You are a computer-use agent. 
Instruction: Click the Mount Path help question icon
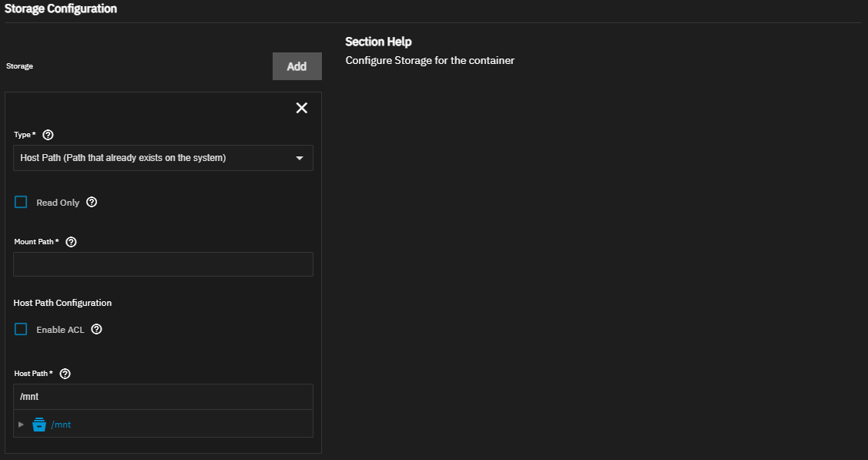[71, 241]
